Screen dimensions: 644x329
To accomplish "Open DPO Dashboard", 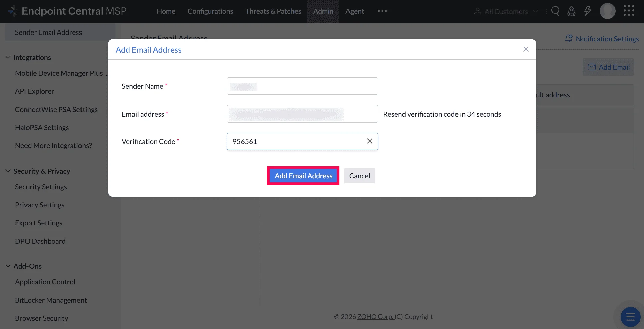I will point(40,241).
